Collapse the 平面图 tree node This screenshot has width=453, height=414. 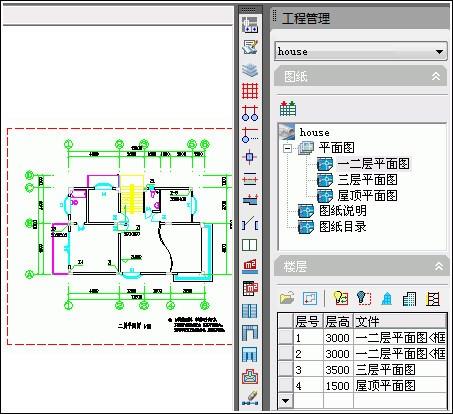(287, 148)
